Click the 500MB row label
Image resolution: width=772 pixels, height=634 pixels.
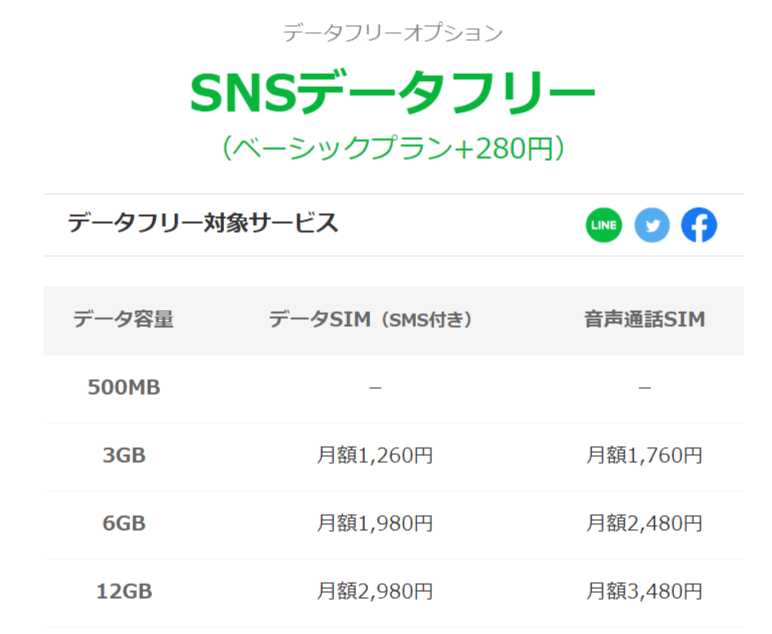[124, 387]
